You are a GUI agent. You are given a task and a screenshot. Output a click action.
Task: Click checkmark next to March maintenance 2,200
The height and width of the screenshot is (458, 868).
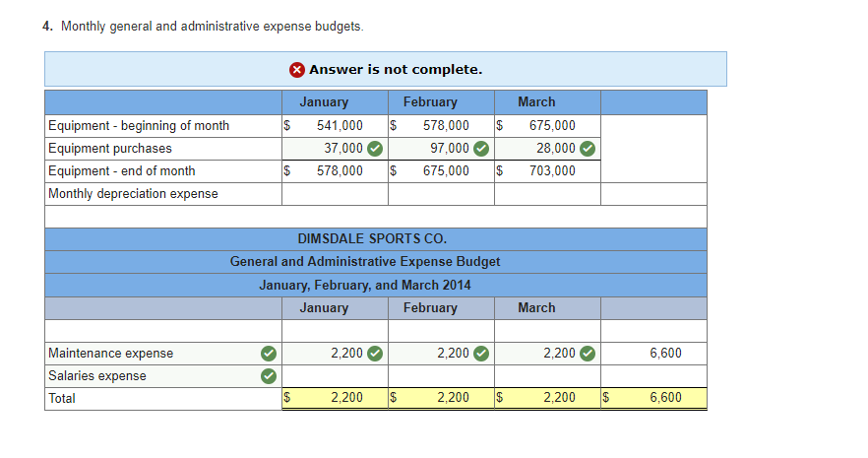(588, 354)
